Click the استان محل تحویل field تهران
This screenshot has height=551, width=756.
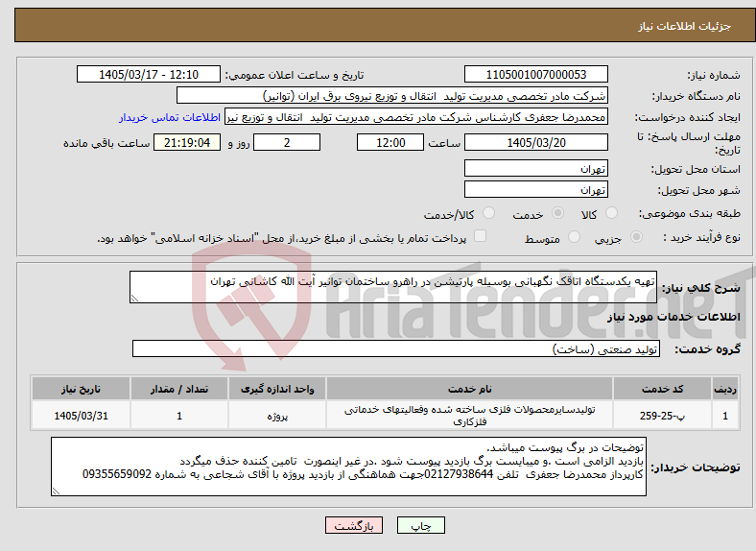click(535, 168)
